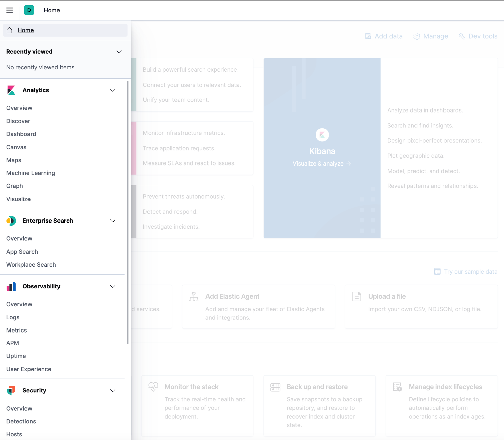Click the Analytics section logo icon
504x440 pixels.
[x=11, y=90]
